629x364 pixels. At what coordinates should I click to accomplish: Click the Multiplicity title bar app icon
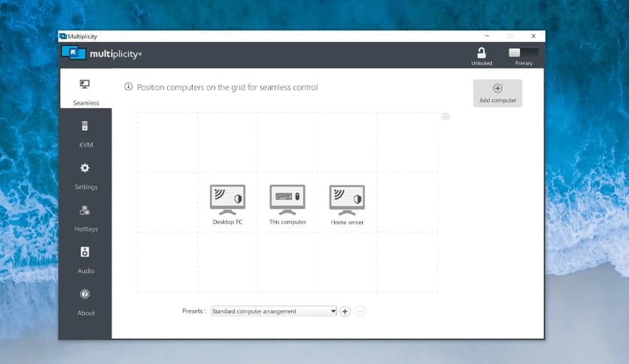tap(63, 36)
